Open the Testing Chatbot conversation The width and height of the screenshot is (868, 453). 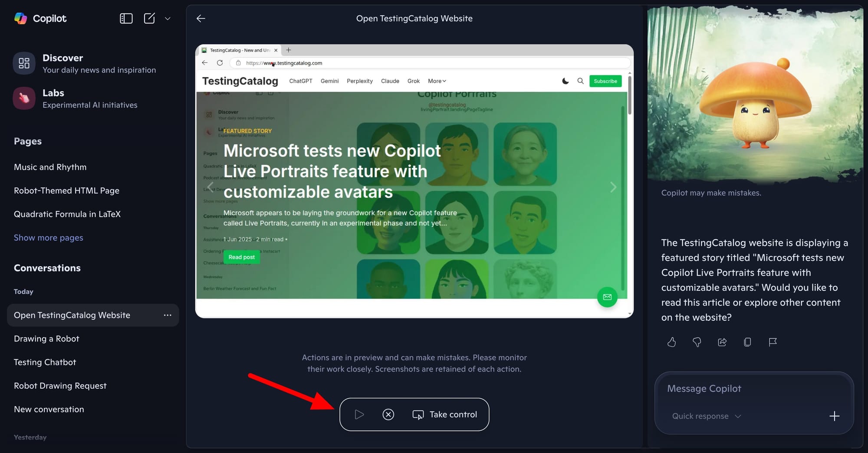tap(45, 362)
